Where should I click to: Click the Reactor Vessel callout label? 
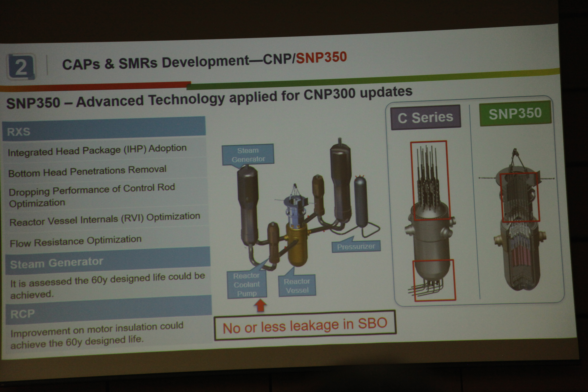(297, 286)
